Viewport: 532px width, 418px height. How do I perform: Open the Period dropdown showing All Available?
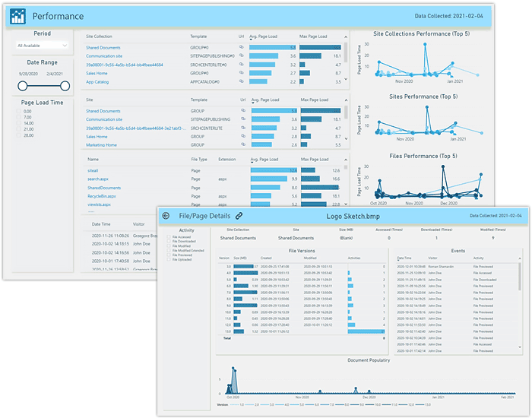point(43,46)
